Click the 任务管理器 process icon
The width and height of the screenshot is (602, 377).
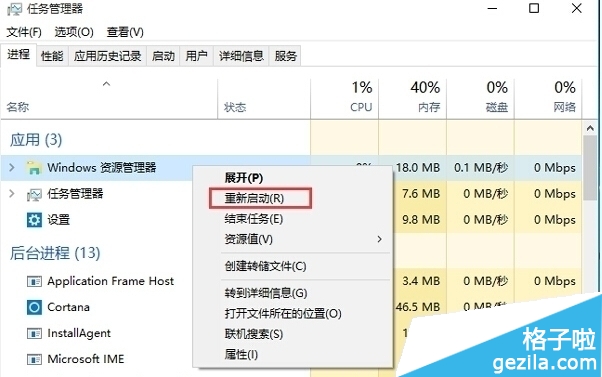point(34,194)
